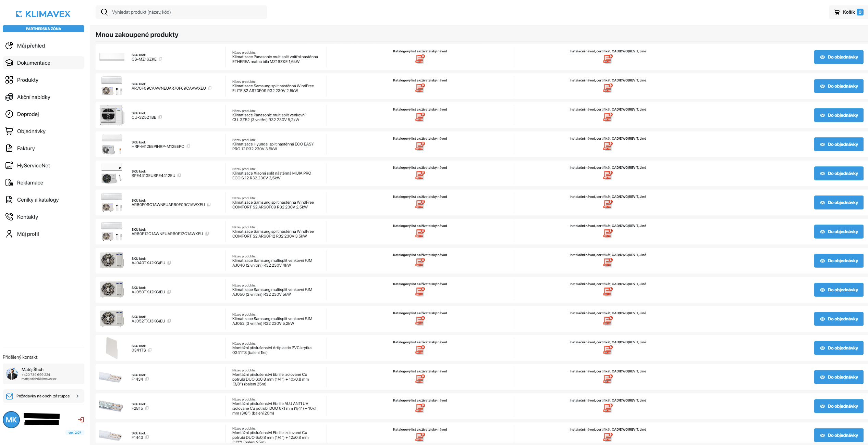Copy the CS-MZ16ZKE SKU code

pos(160,59)
